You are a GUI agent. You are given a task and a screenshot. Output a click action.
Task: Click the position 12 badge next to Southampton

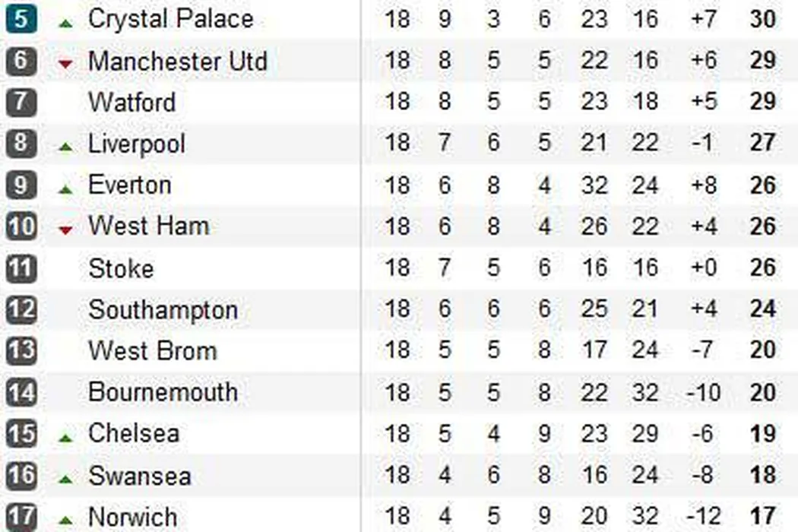(21, 309)
